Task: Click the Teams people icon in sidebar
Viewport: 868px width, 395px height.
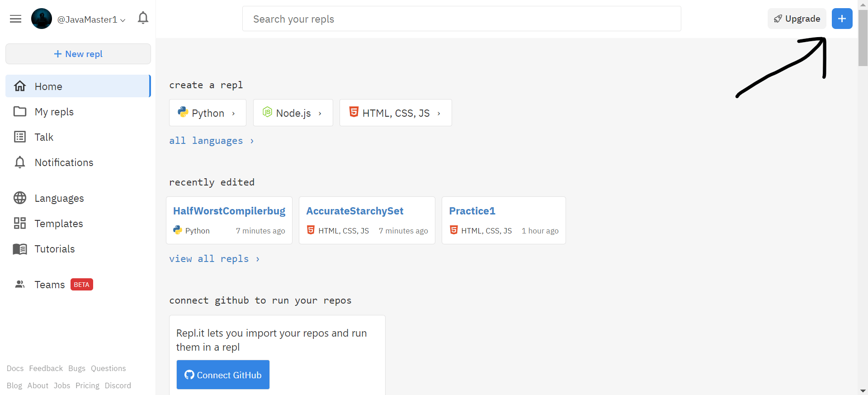Action: (x=20, y=285)
